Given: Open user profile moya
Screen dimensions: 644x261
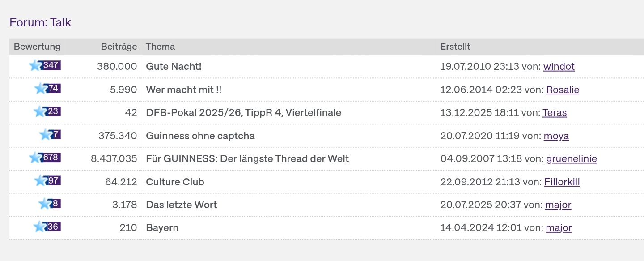Looking at the screenshot, I should [x=556, y=136].
